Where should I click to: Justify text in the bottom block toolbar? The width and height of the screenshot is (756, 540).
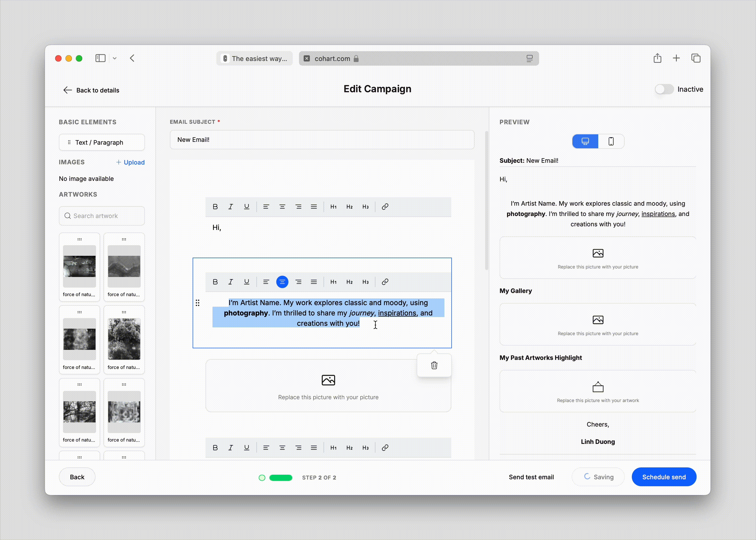pyautogui.click(x=314, y=448)
